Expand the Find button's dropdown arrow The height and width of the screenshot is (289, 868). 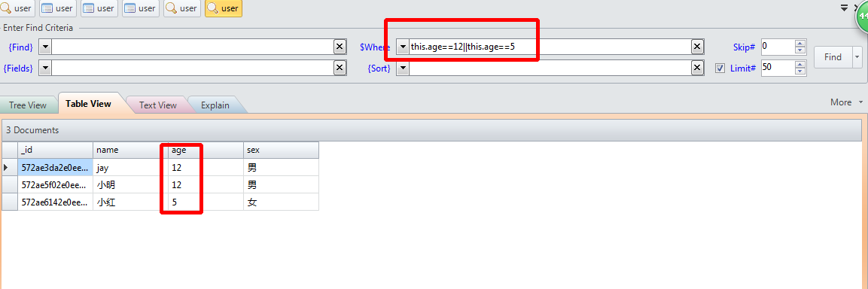tap(857, 57)
